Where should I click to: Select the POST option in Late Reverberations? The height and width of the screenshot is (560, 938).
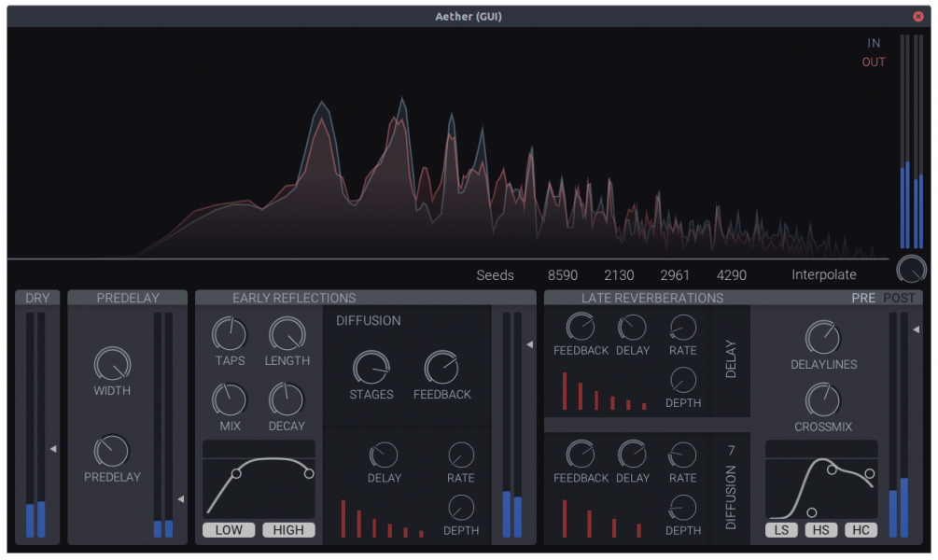(x=899, y=298)
